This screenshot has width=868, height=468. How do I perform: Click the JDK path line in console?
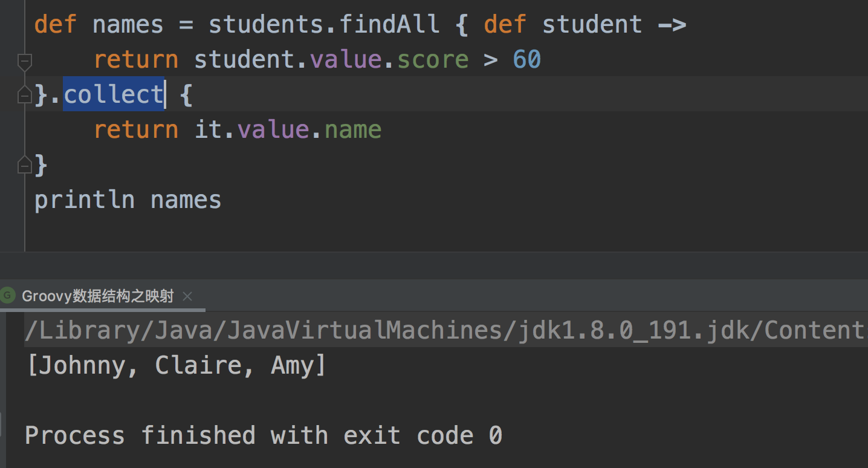(x=446, y=330)
